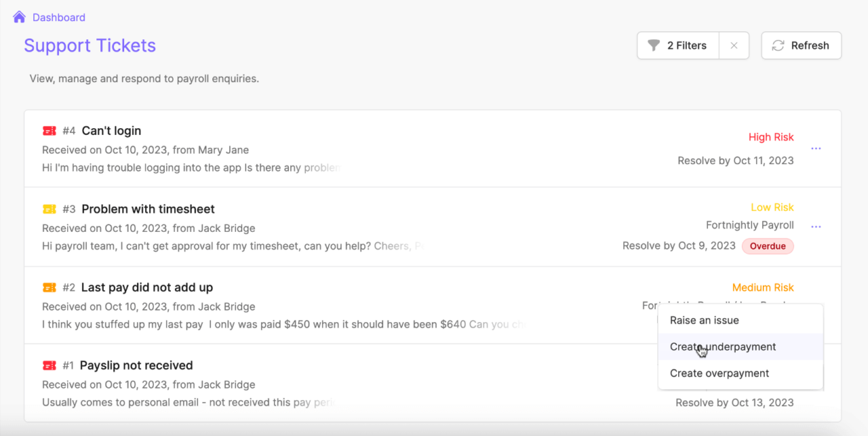Open the ellipsis menu on Can't login ticket
This screenshot has width=868, height=436.
click(x=816, y=148)
